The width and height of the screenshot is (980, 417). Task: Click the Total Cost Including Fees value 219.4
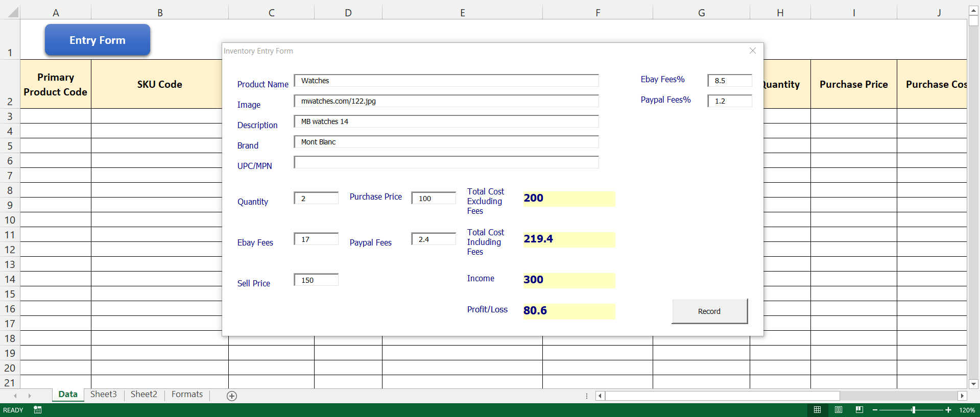(569, 239)
